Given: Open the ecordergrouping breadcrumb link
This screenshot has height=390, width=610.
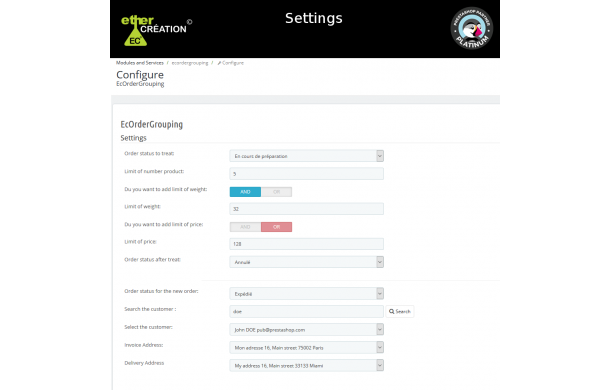Looking at the screenshot, I should coord(190,63).
